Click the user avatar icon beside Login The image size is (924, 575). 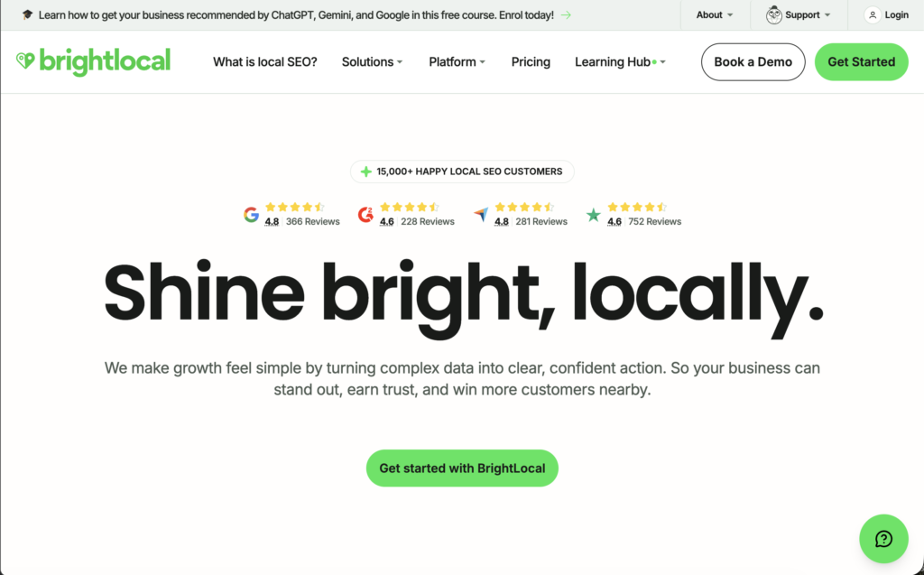[873, 15]
